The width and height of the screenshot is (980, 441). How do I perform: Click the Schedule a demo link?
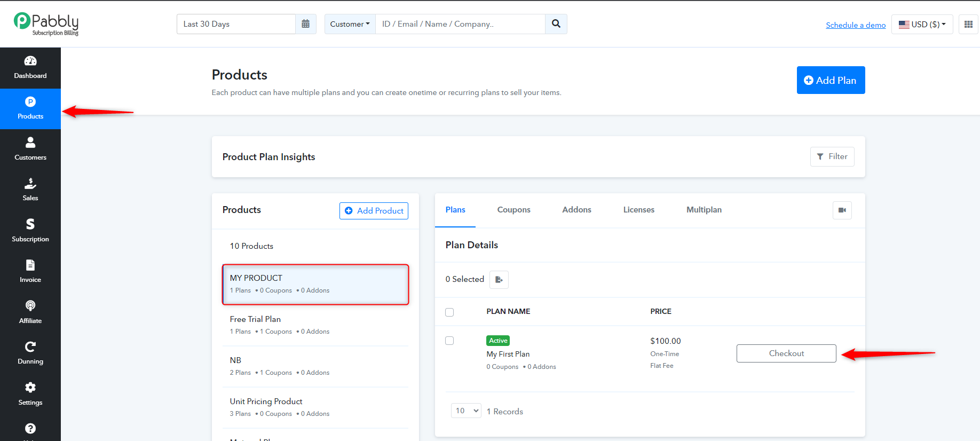coord(856,25)
